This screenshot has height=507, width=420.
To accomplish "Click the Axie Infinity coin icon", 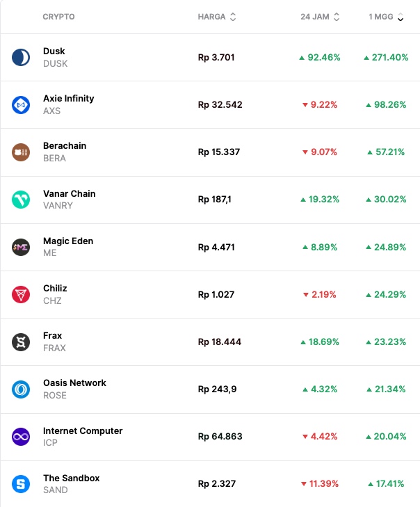I will point(21,104).
